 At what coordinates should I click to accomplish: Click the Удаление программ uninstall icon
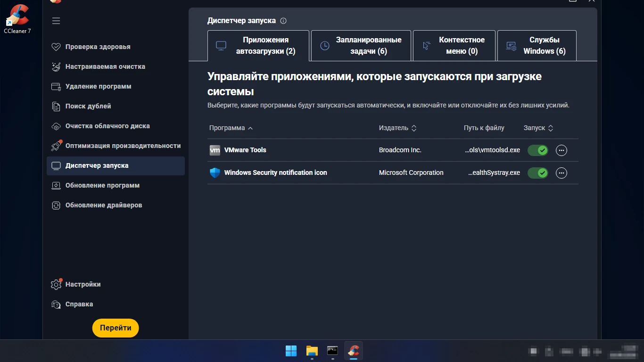tap(56, 86)
